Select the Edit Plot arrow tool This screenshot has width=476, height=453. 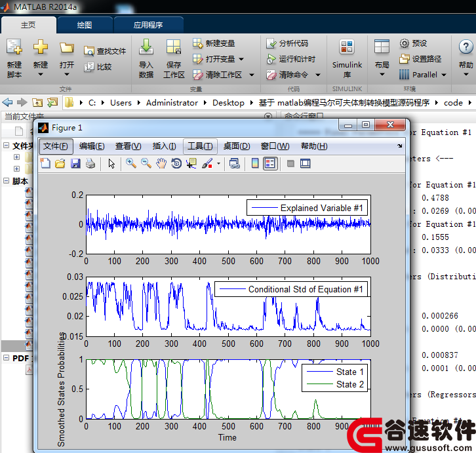point(111,164)
